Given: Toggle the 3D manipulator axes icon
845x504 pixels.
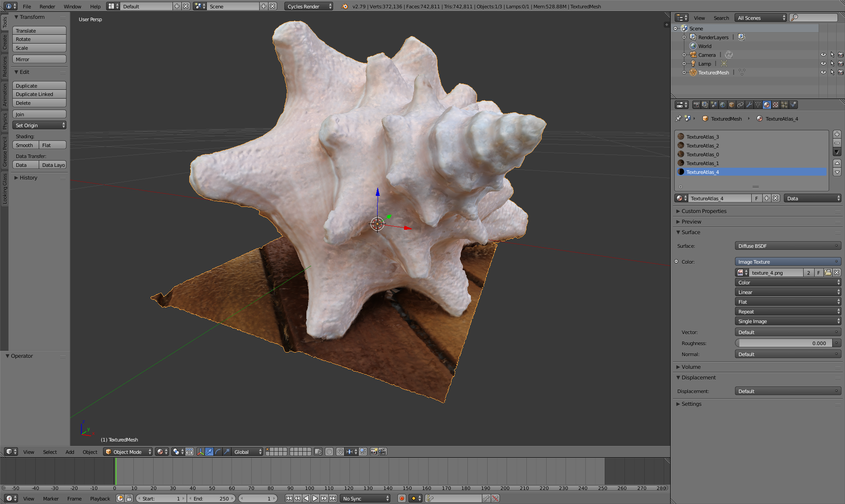Looking at the screenshot, I should [200, 452].
